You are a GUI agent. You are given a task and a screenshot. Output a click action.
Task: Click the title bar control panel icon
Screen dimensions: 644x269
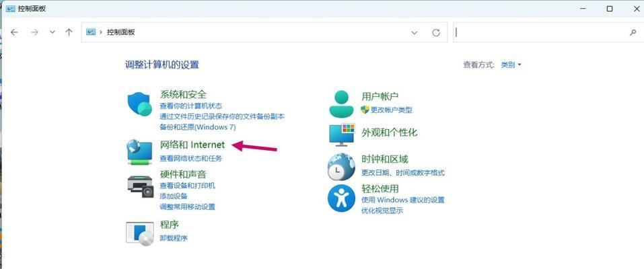click(10, 8)
